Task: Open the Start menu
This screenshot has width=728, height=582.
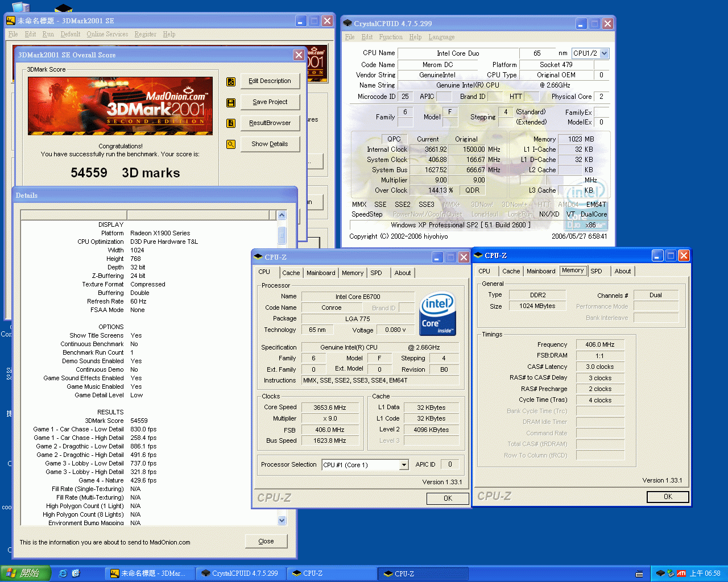Action: 26,573
